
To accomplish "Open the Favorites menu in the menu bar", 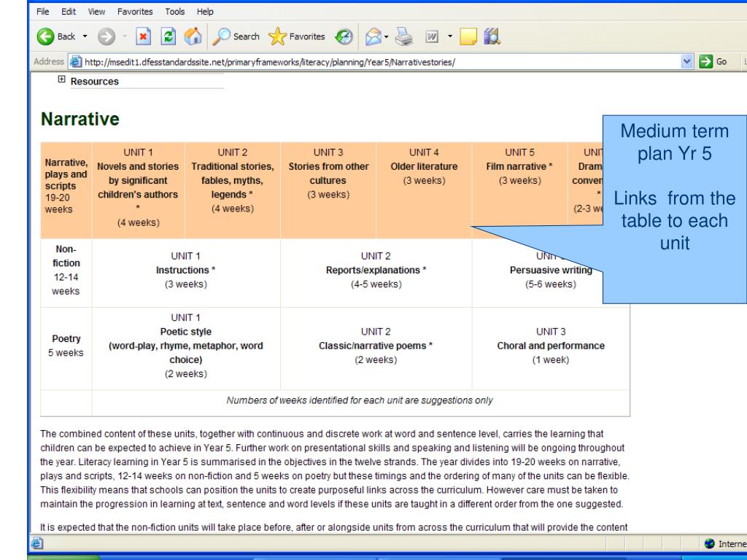I will tap(135, 12).
